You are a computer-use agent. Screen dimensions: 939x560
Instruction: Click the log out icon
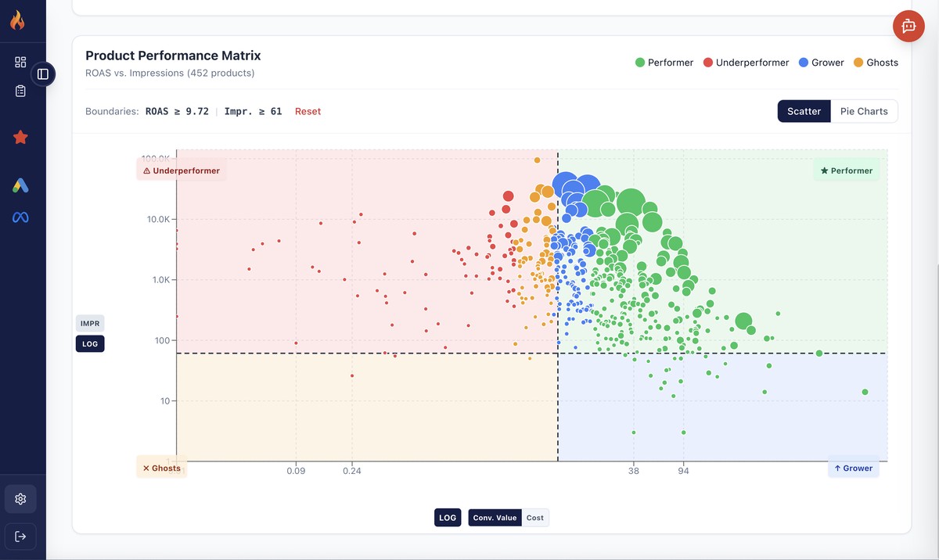(20, 537)
